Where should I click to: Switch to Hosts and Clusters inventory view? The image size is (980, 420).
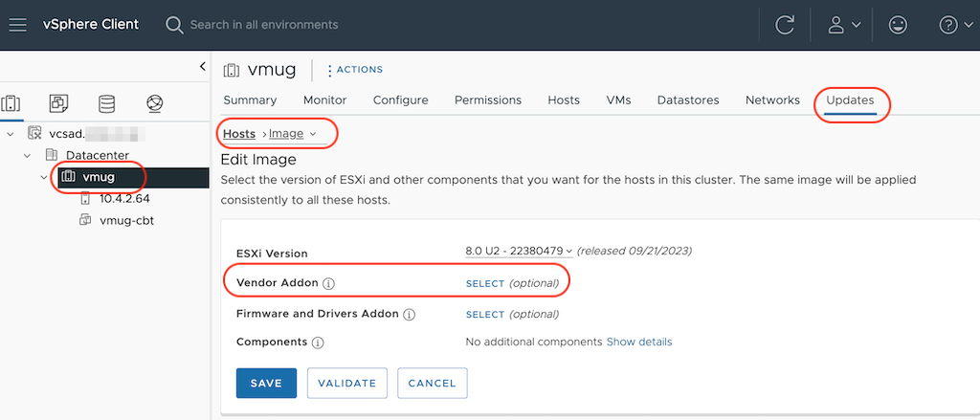pos(11,103)
